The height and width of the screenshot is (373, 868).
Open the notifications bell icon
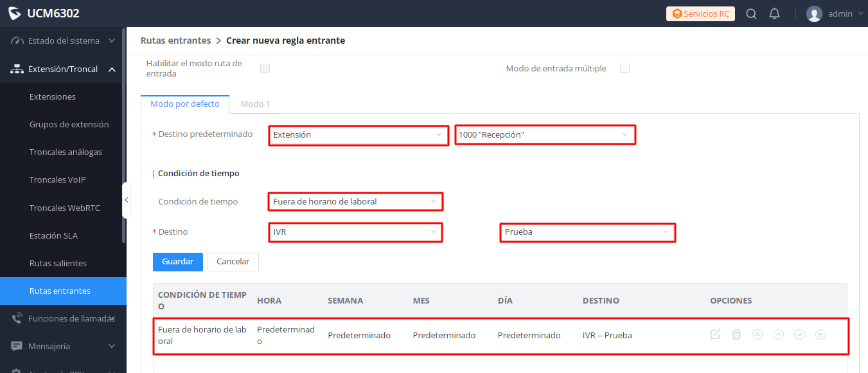point(774,14)
